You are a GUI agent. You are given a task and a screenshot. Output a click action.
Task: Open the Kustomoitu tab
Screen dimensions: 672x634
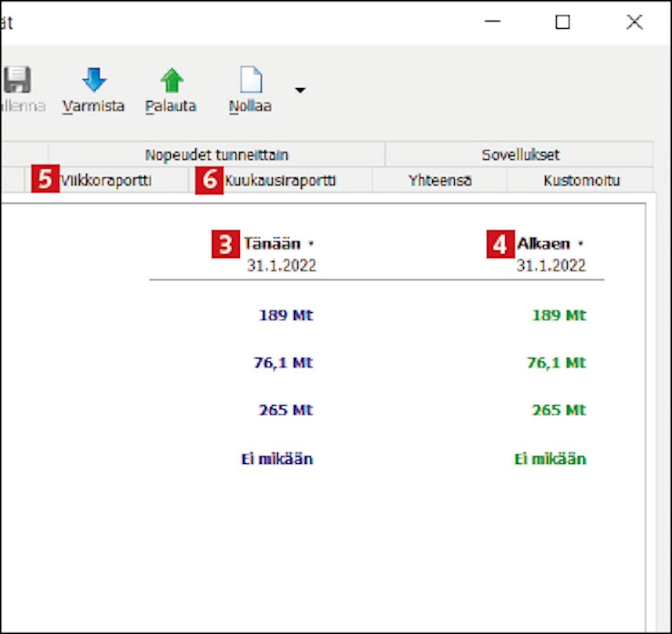581,181
